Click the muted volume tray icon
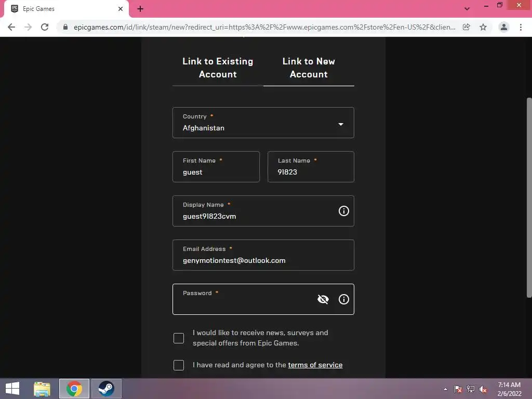 coord(483,389)
